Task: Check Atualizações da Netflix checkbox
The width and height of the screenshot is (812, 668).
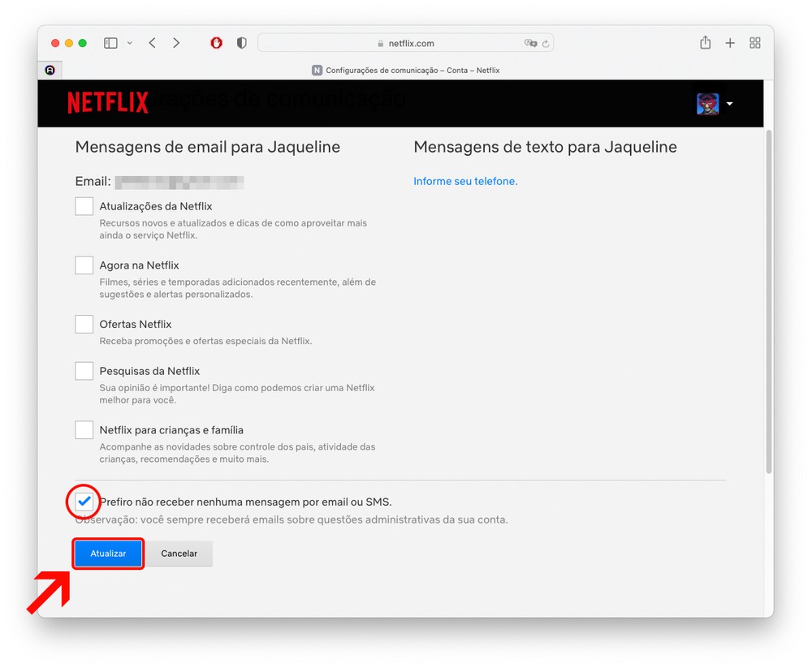Action: point(84,206)
